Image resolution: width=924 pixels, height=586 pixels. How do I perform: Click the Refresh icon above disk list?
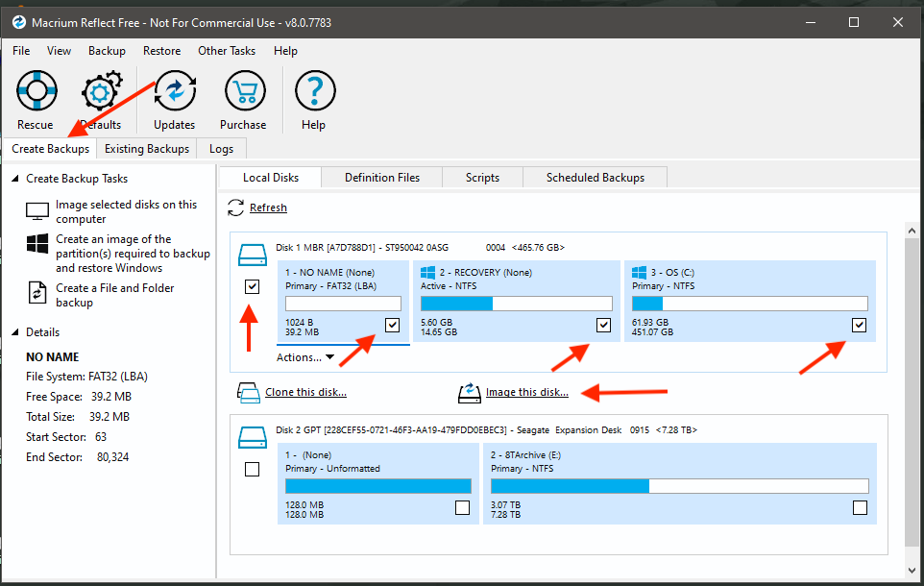click(236, 208)
